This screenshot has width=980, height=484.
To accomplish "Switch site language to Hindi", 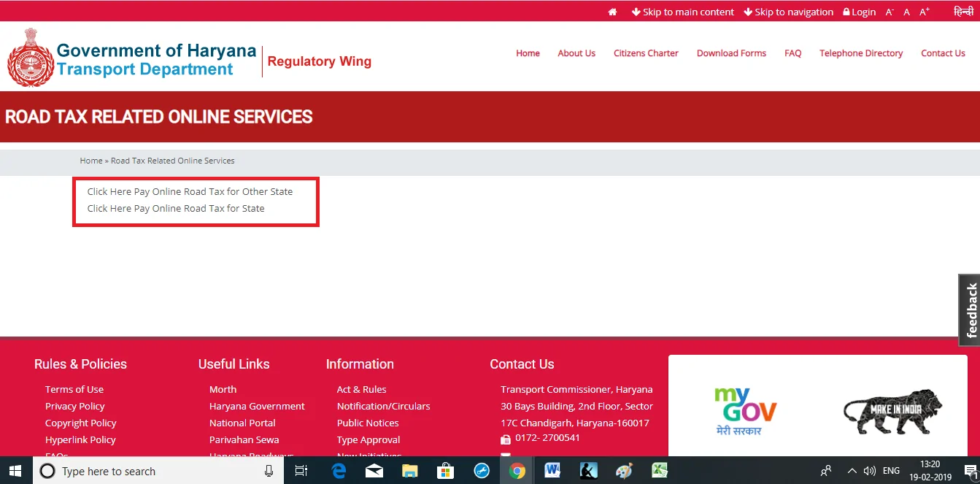I will (963, 11).
